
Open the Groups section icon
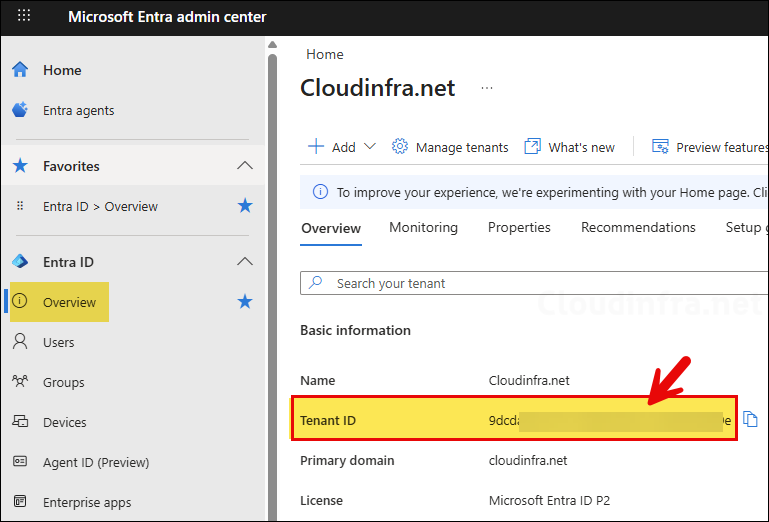pyautogui.click(x=19, y=382)
